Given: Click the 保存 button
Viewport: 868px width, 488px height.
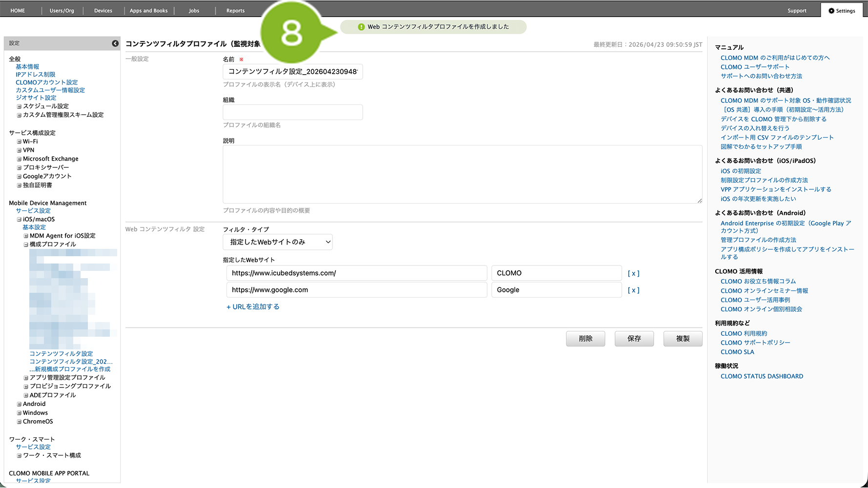Looking at the screenshot, I should (634, 339).
